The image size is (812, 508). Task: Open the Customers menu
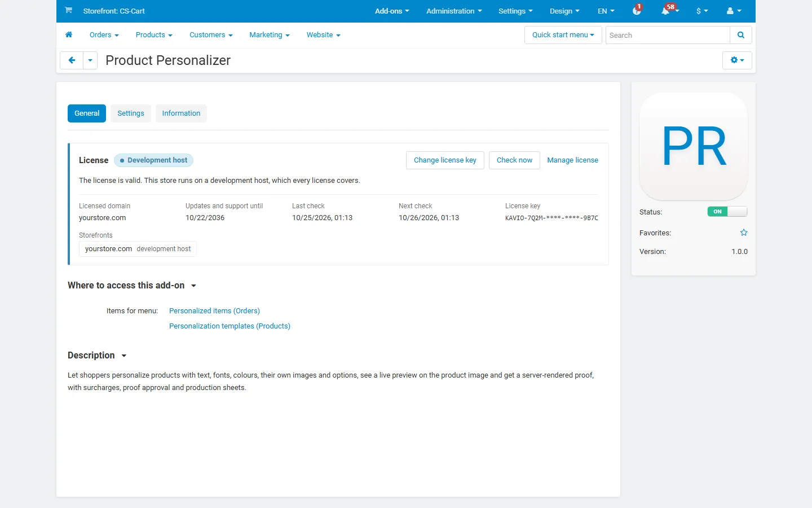[211, 35]
